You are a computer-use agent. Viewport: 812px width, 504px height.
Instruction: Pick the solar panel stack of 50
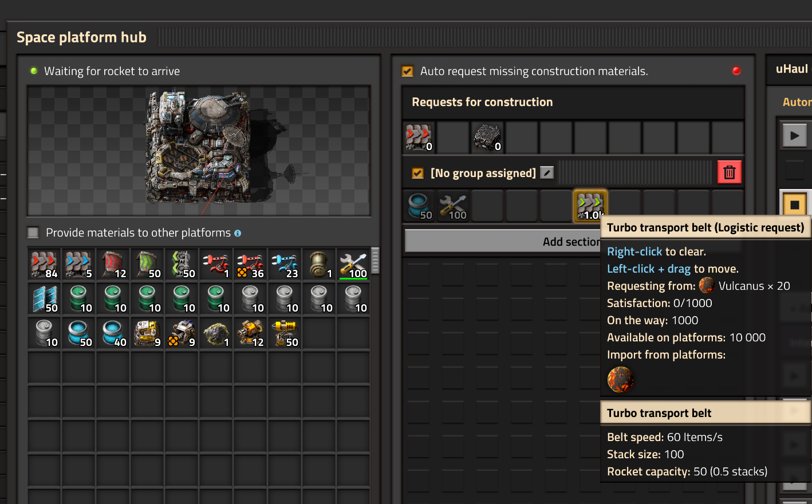44,299
